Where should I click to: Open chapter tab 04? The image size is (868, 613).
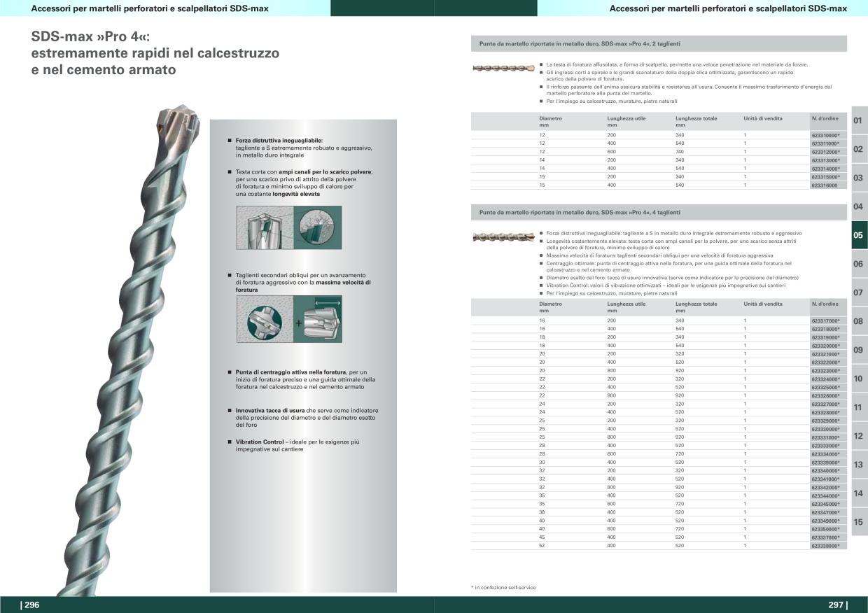(x=859, y=206)
